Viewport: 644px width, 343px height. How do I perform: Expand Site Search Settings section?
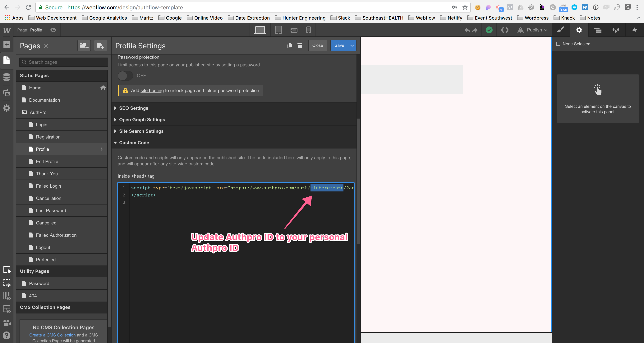tap(234, 131)
